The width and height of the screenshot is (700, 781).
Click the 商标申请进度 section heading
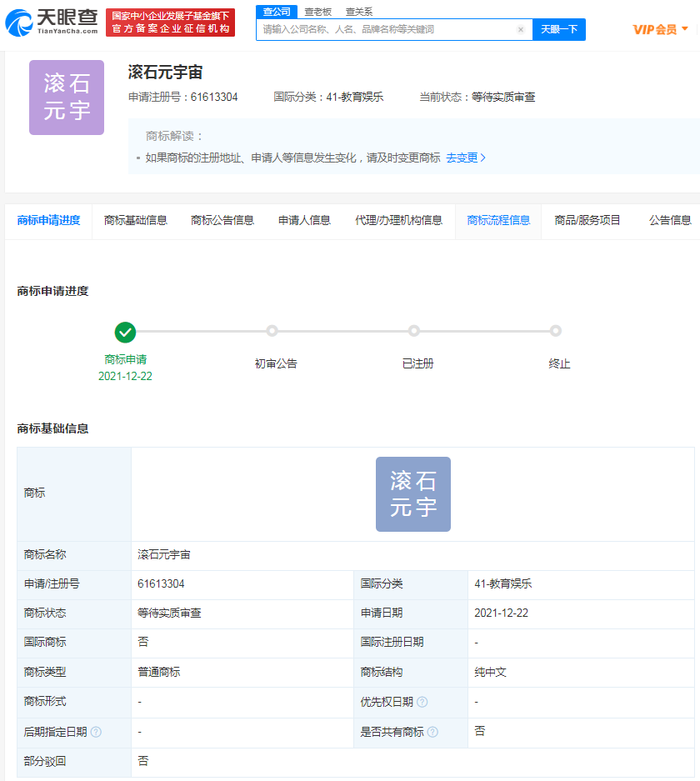coord(52,292)
